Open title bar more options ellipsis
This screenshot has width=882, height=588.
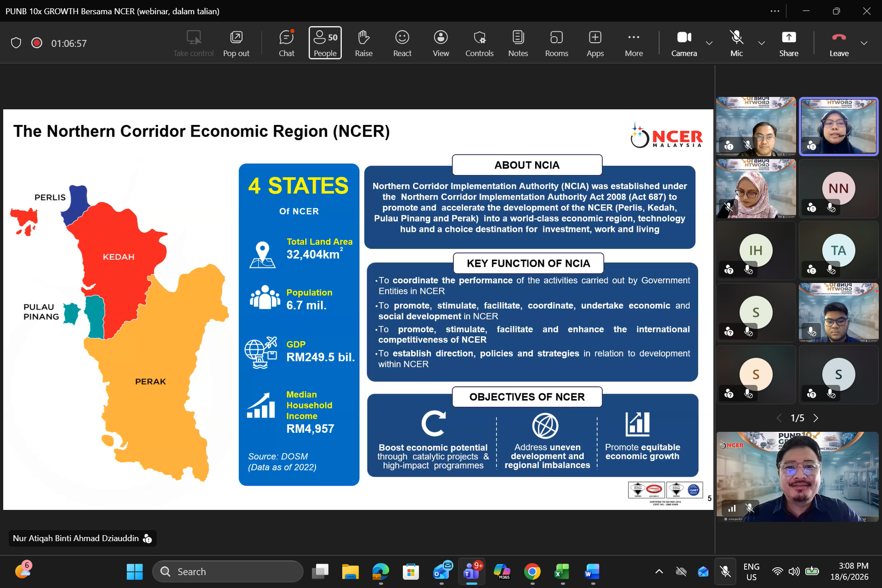[775, 11]
